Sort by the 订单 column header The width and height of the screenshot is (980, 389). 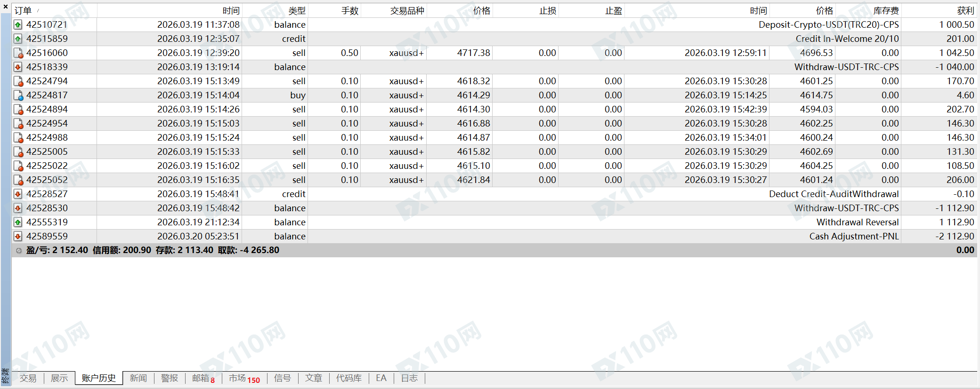pos(23,11)
